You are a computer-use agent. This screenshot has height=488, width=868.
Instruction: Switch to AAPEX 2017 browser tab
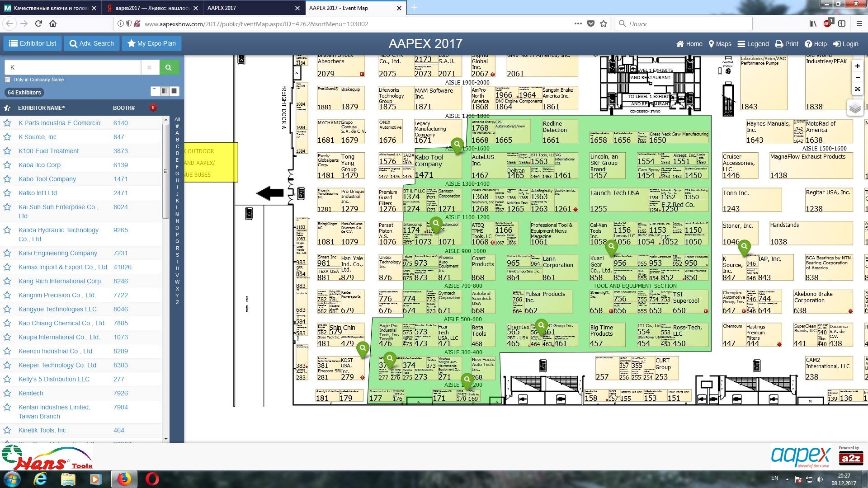tap(253, 8)
